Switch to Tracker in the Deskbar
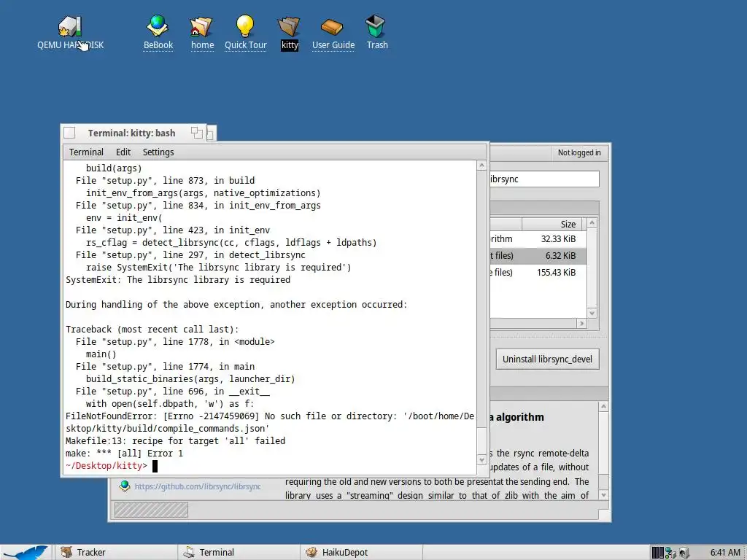Image resolution: width=747 pixels, height=560 pixels. 115,553
